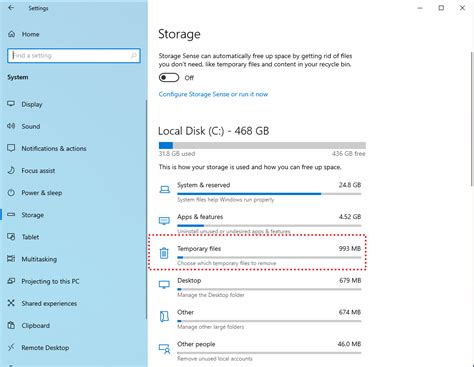Viewport: 474px width, 367px height.
Task: Click the Local Disk (C:) - 468 GB heading
Action: click(213, 131)
